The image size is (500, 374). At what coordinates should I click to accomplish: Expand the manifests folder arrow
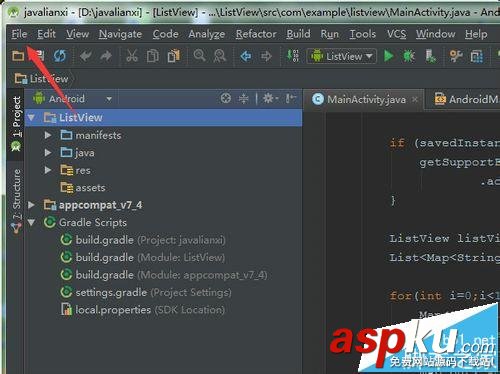48,135
